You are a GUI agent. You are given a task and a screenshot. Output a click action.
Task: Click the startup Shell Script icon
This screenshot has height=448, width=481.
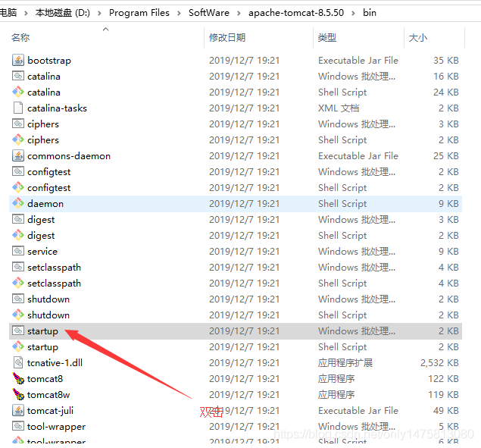pyautogui.click(x=18, y=347)
